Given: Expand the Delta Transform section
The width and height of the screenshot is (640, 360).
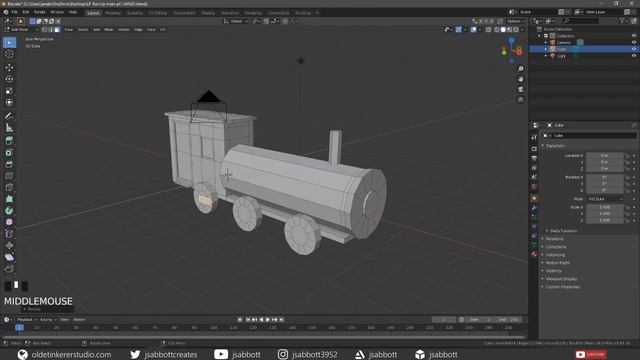Looking at the screenshot, I should (563, 231).
